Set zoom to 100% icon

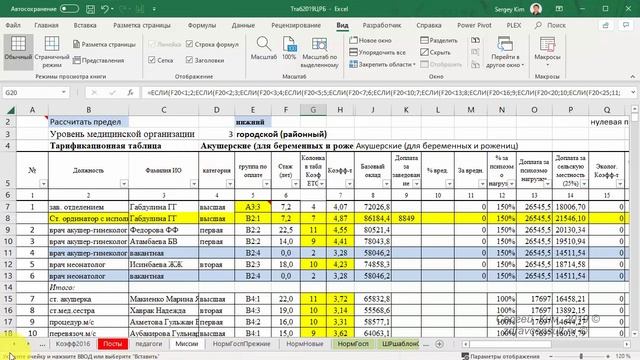[x=289, y=48]
